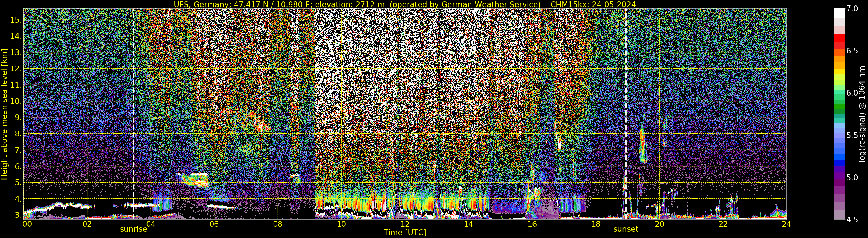The image size is (868, 238).
Task: Click the cloud layer near 05:30 UTC at 5 km
Action: point(193,180)
